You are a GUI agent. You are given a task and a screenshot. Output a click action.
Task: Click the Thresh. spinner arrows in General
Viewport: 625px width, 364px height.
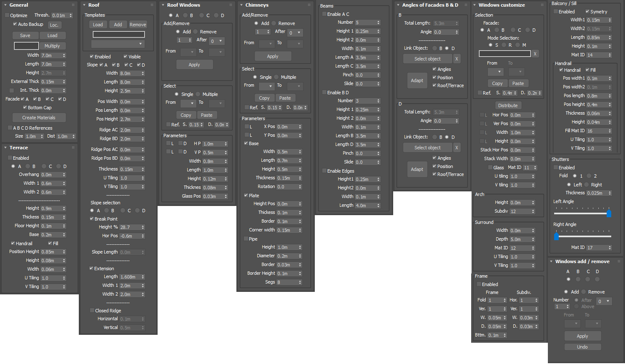(71, 15)
